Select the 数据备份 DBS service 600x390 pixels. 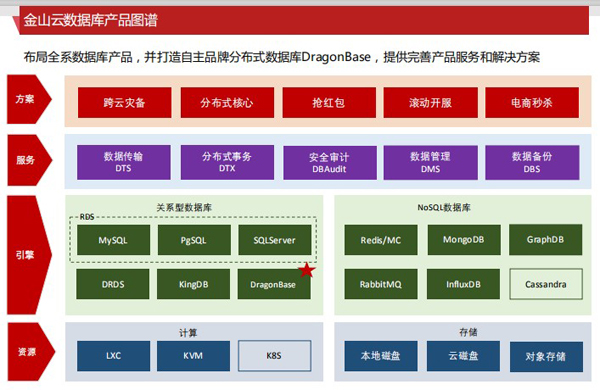pyautogui.click(x=532, y=163)
